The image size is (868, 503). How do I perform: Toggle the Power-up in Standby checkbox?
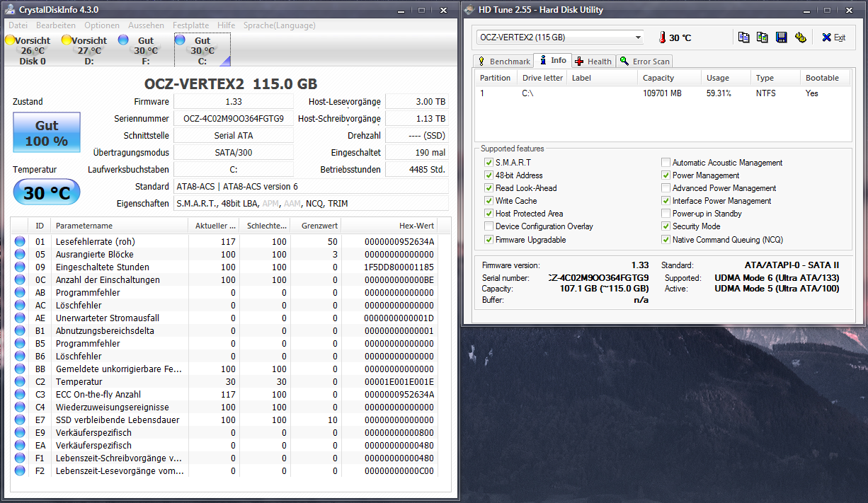click(x=666, y=214)
